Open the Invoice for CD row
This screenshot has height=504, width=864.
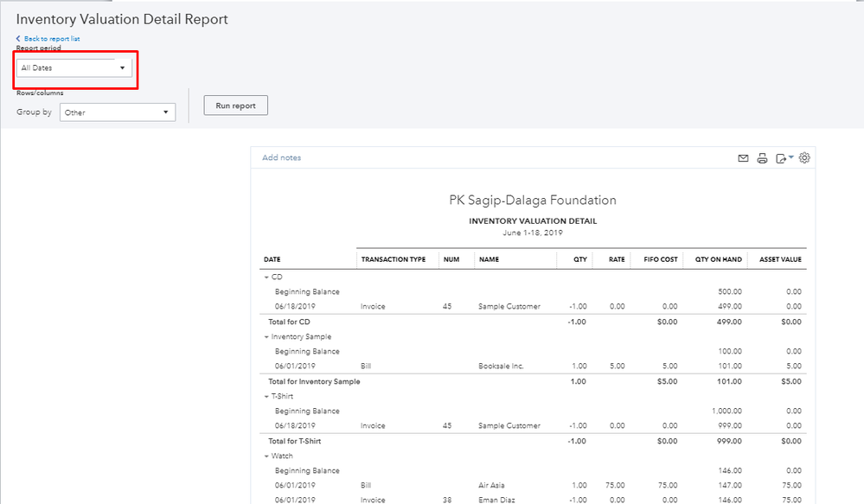pos(375,307)
